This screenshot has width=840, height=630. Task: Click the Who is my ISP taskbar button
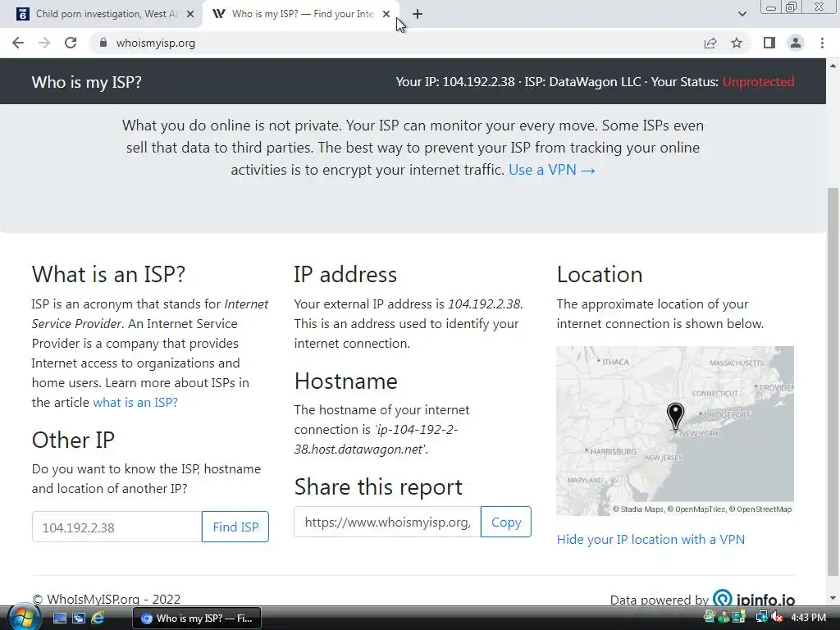pyautogui.click(x=197, y=619)
